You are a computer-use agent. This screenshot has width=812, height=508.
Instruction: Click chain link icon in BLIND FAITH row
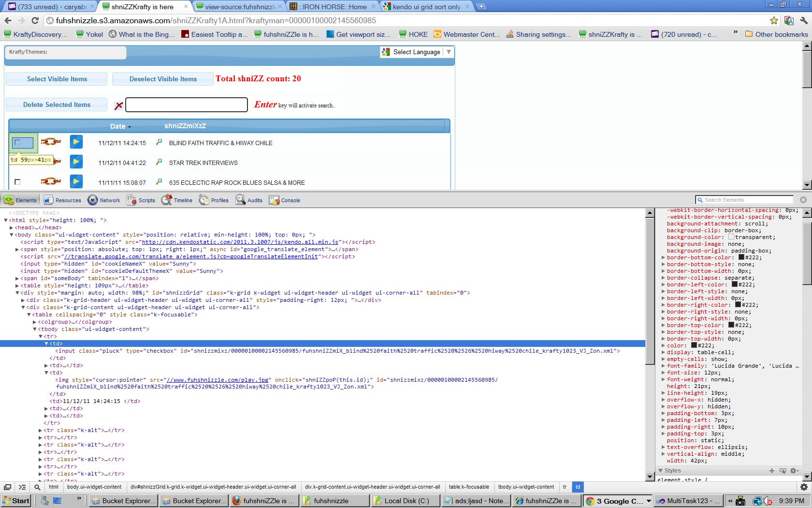[50, 142]
